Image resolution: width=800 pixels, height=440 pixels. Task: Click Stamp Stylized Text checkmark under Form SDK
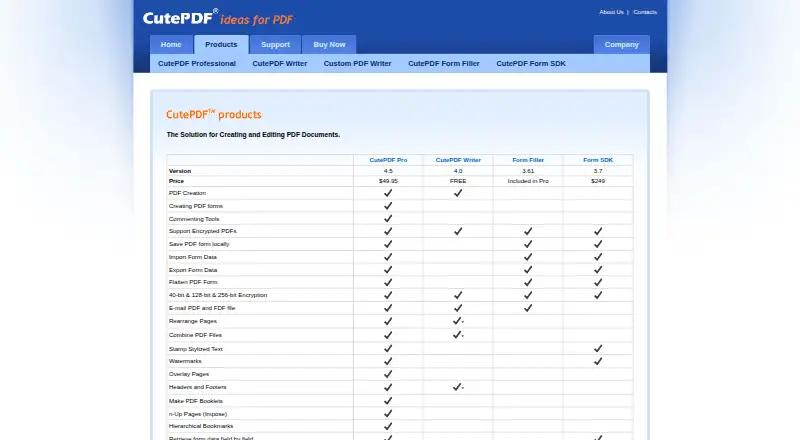[598, 349]
